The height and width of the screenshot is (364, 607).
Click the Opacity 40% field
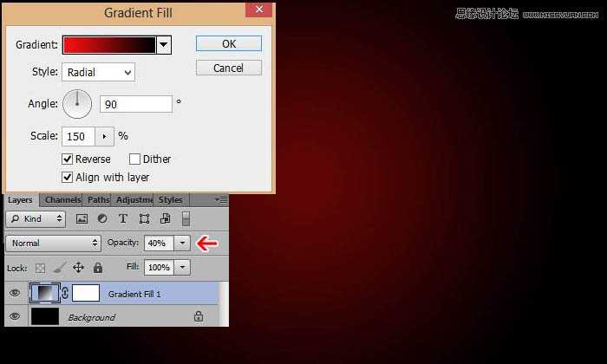point(159,244)
